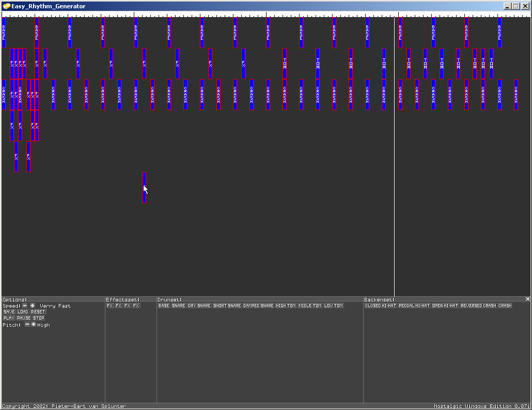Click the SAVE button

click(x=9, y=312)
